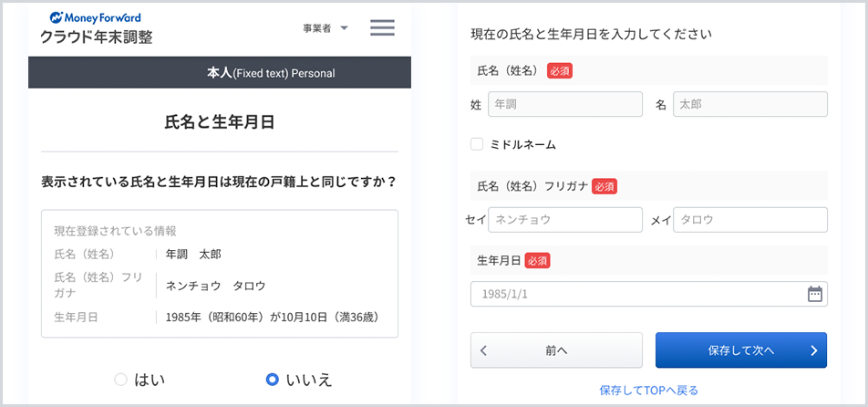Click the 現在登録されている情報 info box
The width and height of the screenshot is (868, 407).
pos(220,274)
